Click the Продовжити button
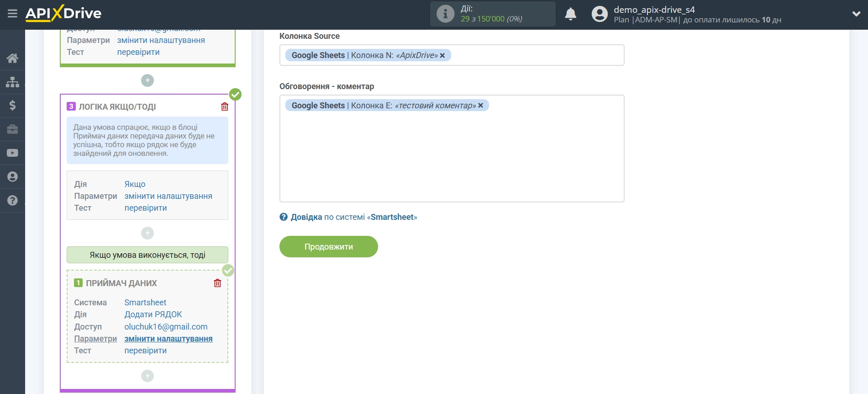Viewport: 868px width, 394px height. click(329, 247)
